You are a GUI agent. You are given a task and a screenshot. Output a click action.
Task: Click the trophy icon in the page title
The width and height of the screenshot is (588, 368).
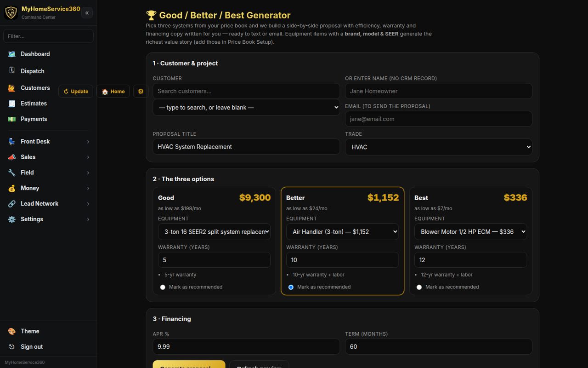151,15
